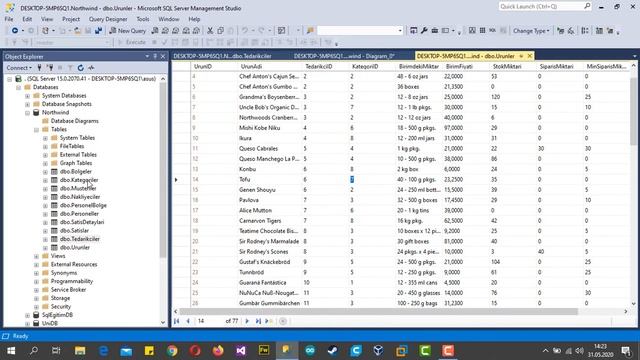This screenshot has width=640, height=360.
Task: Open the Object Explorer window options arrow
Action: pyautogui.click(x=147, y=56)
